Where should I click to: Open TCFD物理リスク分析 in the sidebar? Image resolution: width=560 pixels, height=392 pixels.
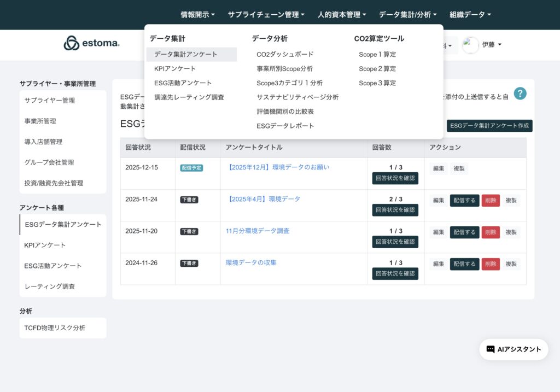click(x=55, y=328)
